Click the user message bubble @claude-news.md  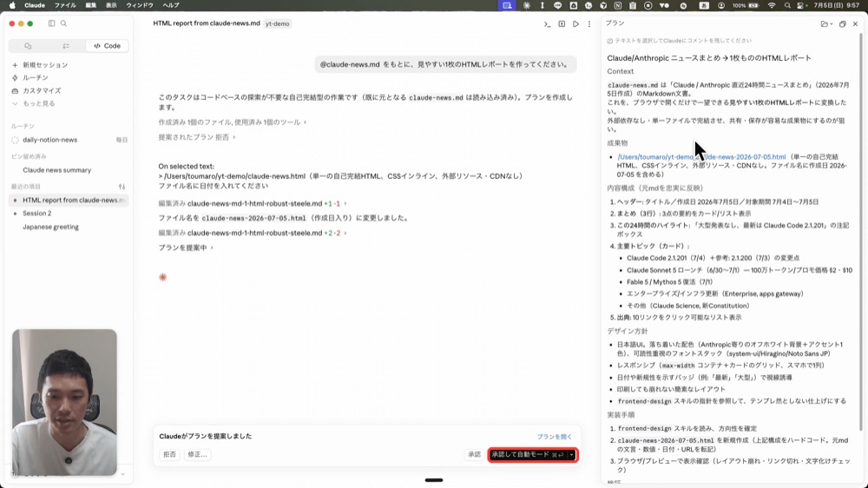(x=445, y=64)
